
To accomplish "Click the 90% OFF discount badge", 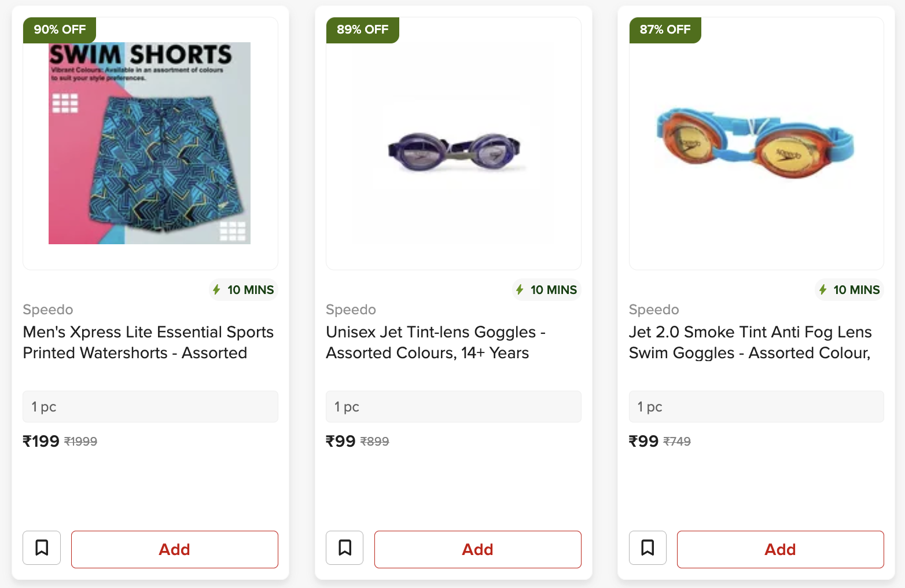I will [x=60, y=30].
